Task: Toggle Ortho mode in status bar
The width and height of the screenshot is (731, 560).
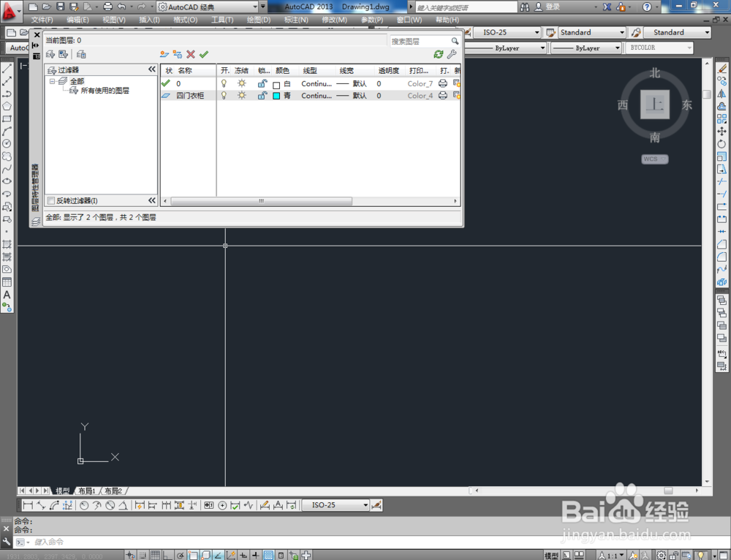Action: [167, 556]
